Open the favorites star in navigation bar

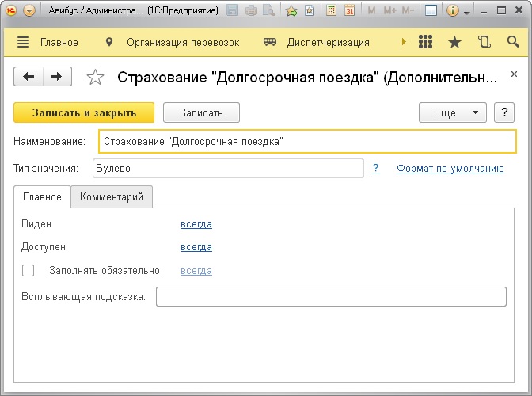tap(454, 42)
